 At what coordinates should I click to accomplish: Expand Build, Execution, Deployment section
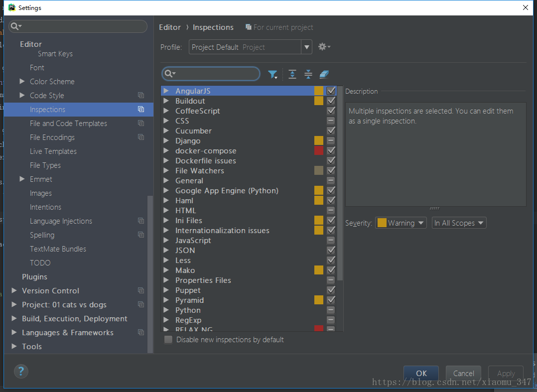pos(14,318)
